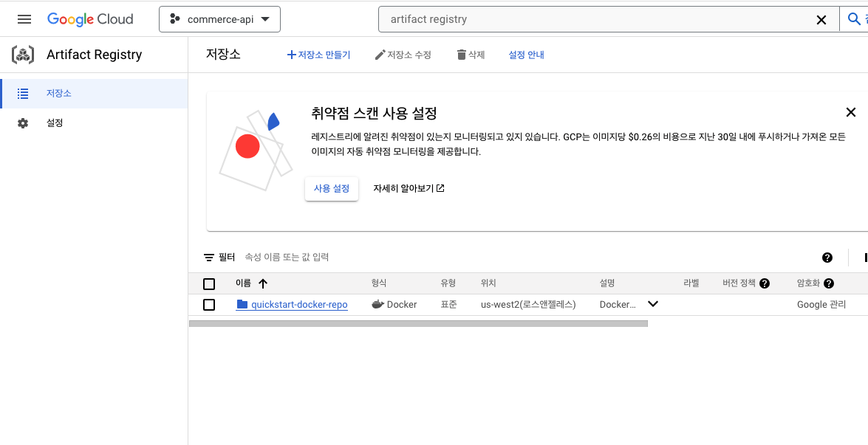Open the 자세히 알아보기 link

(409, 188)
